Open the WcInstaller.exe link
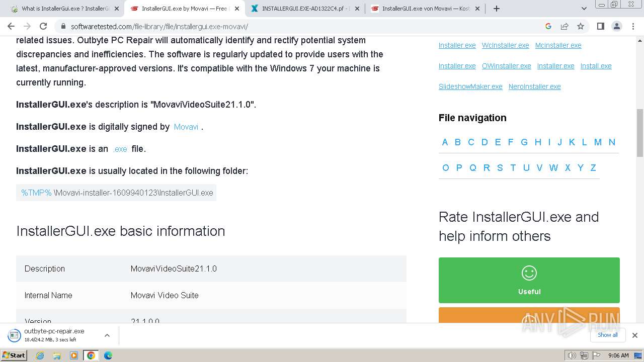This screenshot has height=362, width=644. [505, 45]
